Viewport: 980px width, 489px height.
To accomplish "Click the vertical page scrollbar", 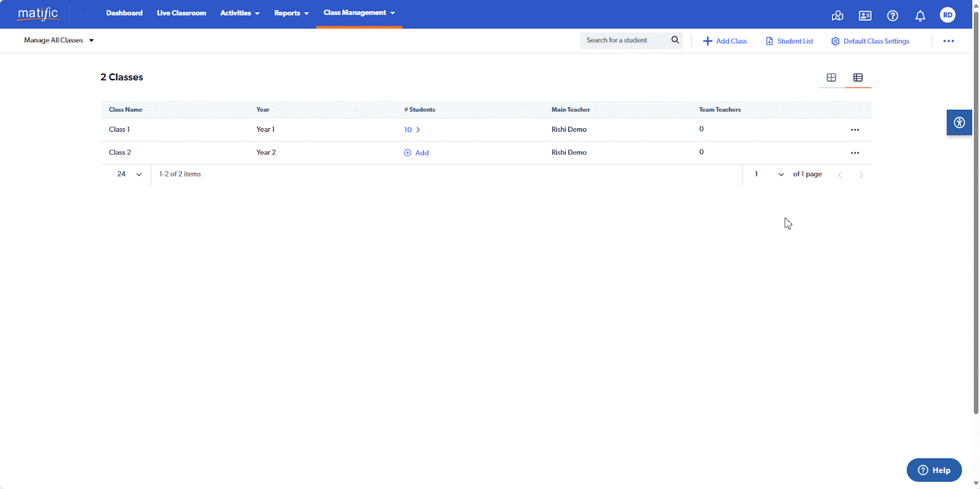I will (x=976, y=211).
